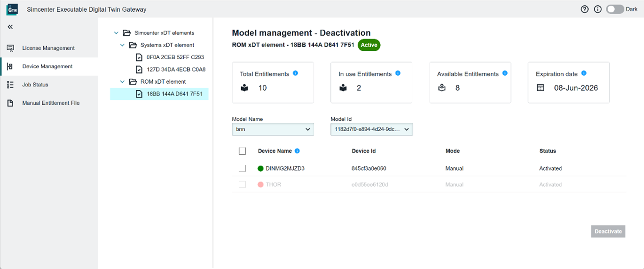Open License Management menu item

click(x=49, y=48)
